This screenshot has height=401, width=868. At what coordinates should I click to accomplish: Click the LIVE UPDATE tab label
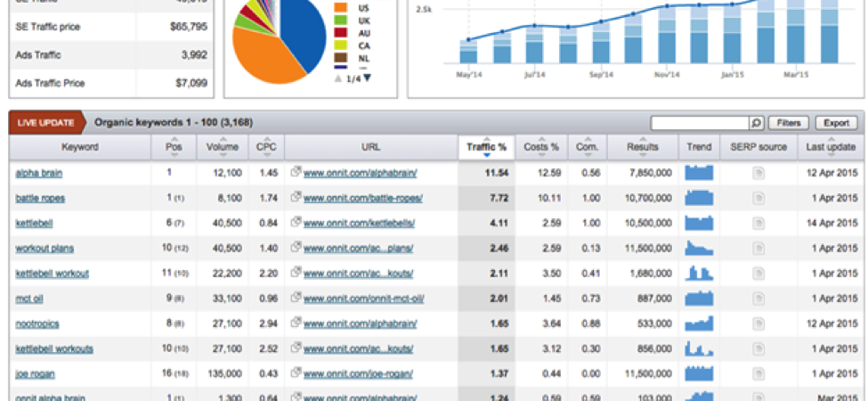[46, 122]
